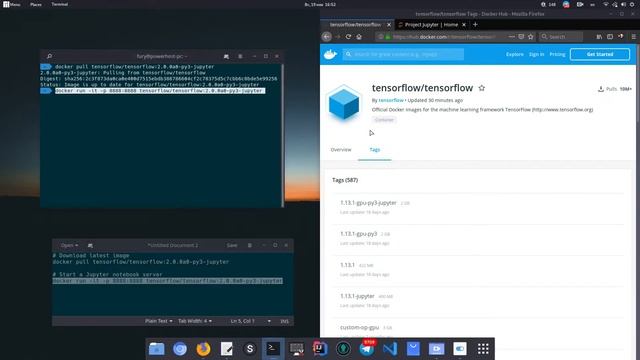
Task: Open the blue mail app icon in the dock
Action: (x=413, y=349)
